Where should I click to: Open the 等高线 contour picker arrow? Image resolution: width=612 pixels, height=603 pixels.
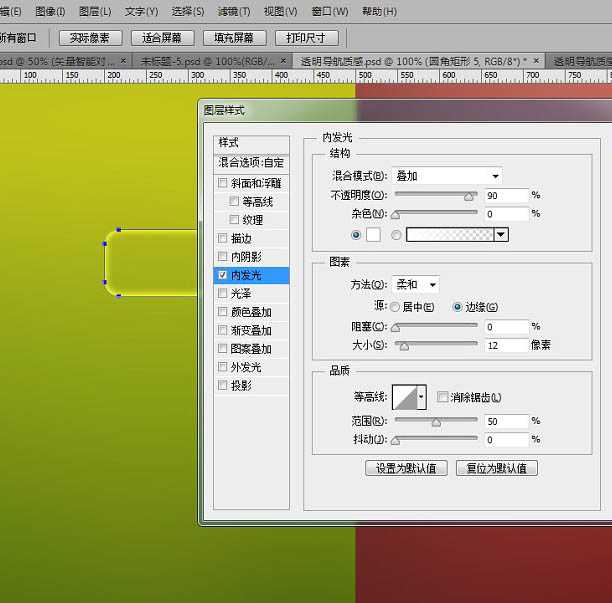coord(422,397)
